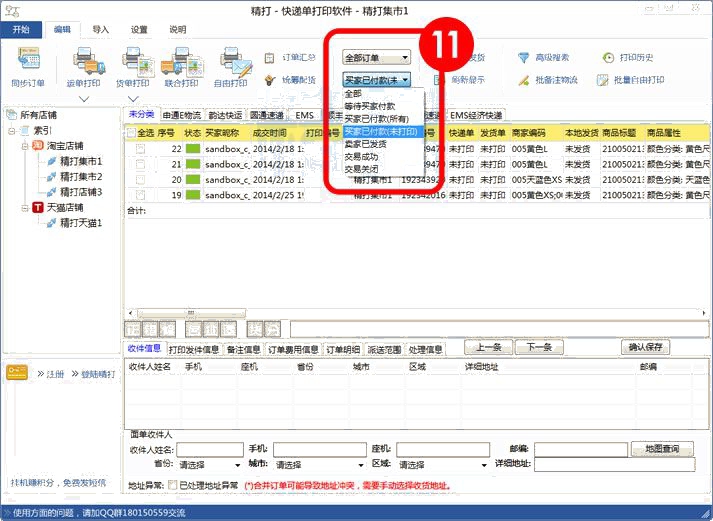Screen dimensions: 713x521
Task: Open 高级搜索 advanced search funnel
Action: tap(543, 58)
